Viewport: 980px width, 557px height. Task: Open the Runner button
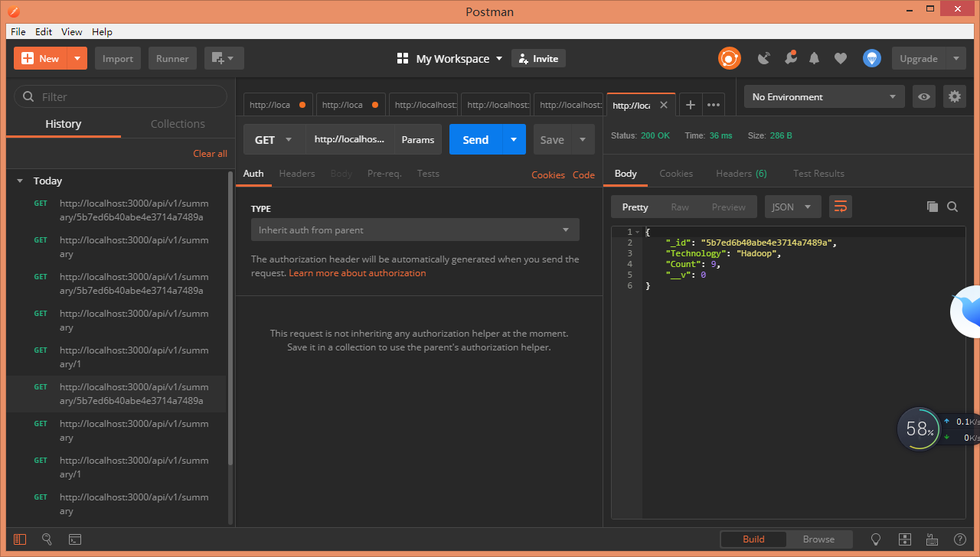tap(172, 58)
